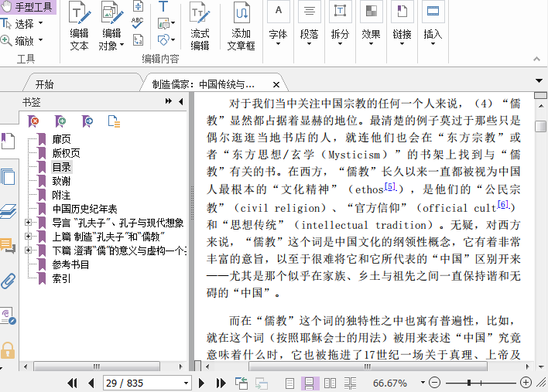Viewport: 548px width, 392px height.
Task: Open the 链接 link group
Action: (x=402, y=24)
